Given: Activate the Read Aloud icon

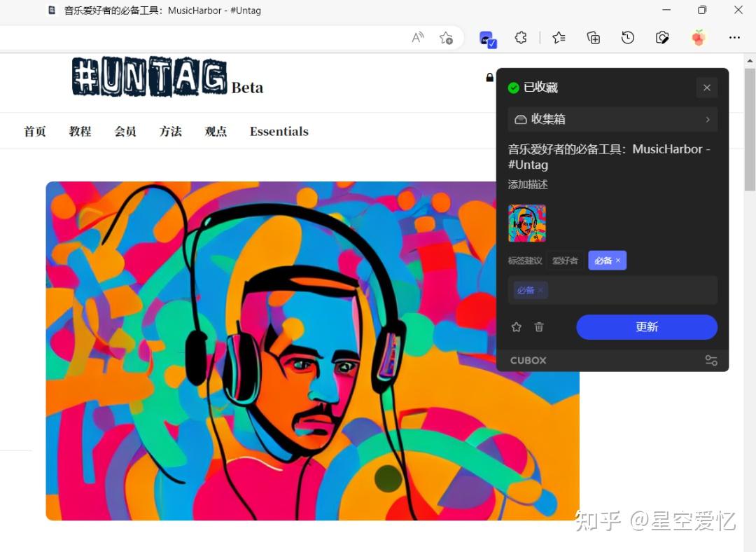Looking at the screenshot, I should point(417,38).
